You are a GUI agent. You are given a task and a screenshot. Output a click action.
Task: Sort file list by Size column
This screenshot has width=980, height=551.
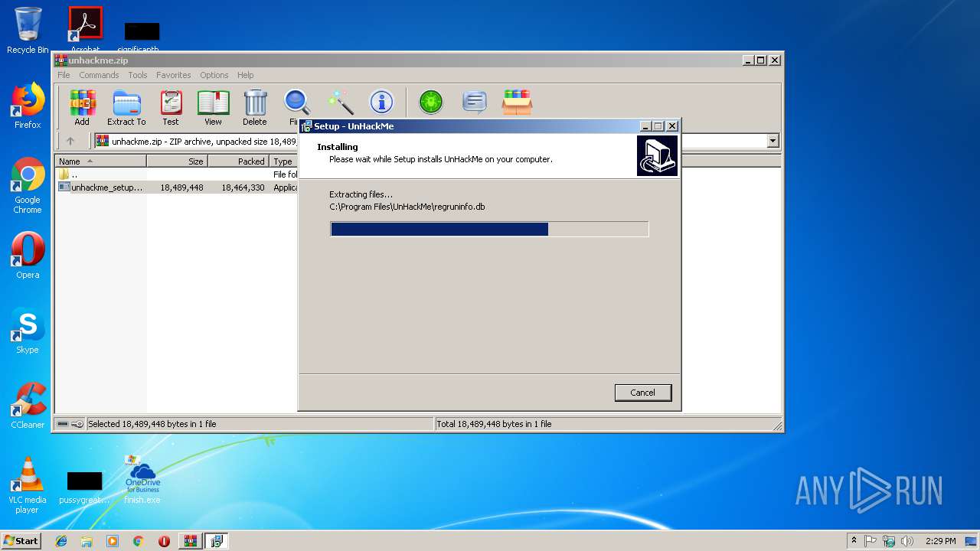[178, 161]
